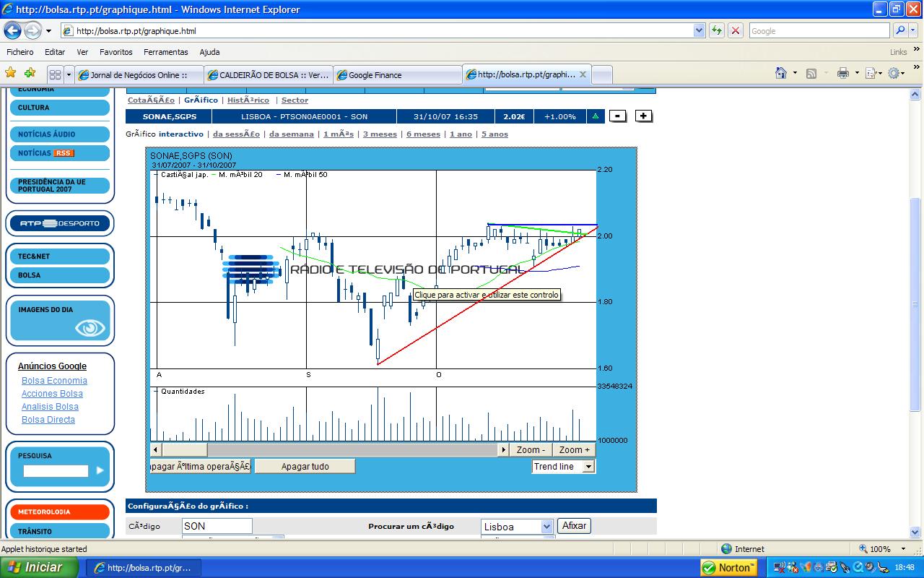Add page to Favorites with the plus-star icon

(x=30, y=74)
